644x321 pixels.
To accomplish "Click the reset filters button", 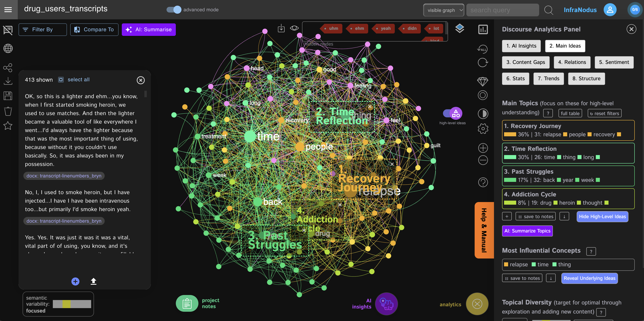I will coord(604,113).
